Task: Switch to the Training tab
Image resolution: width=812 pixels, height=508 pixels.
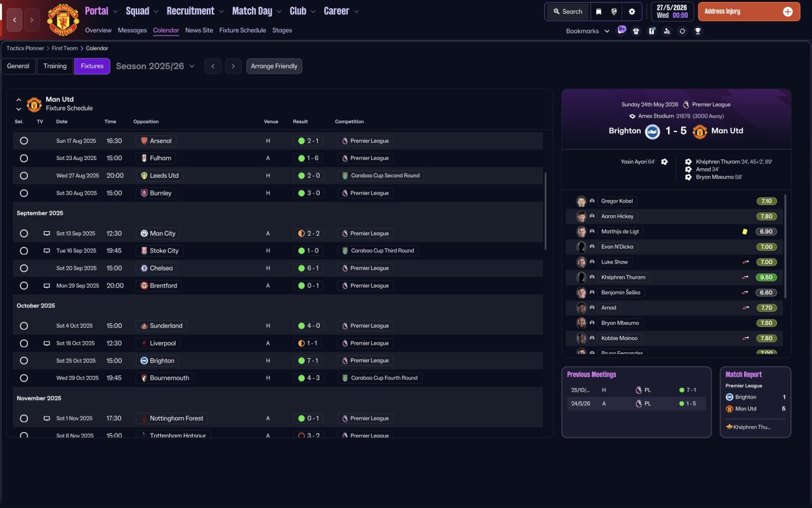Action: tap(55, 66)
